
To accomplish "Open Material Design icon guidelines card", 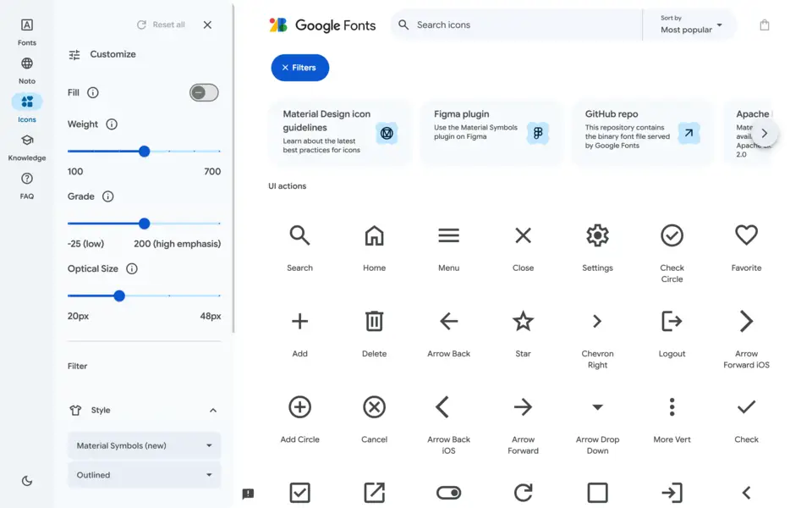I will [x=340, y=133].
